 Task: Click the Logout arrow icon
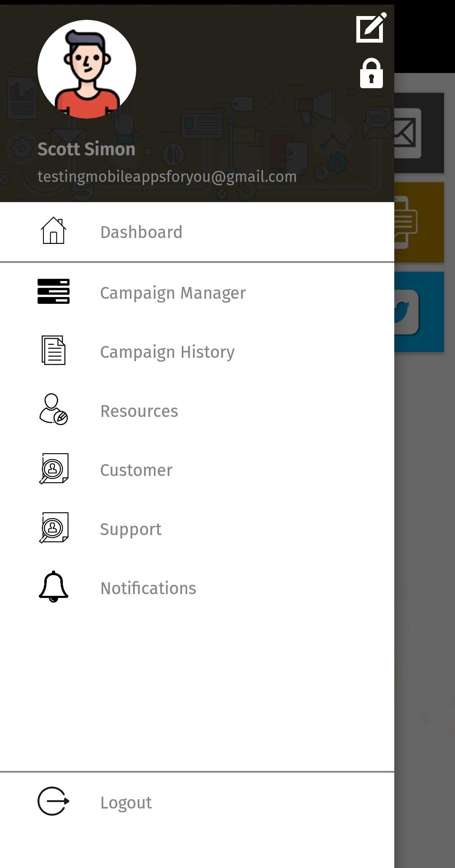tap(54, 801)
